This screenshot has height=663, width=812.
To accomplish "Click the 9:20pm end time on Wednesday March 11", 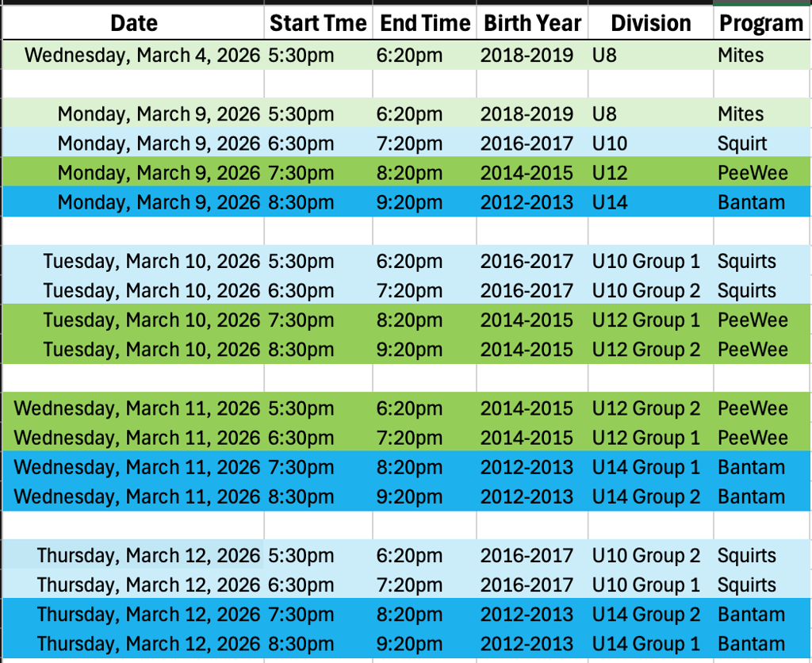I will tap(409, 496).
